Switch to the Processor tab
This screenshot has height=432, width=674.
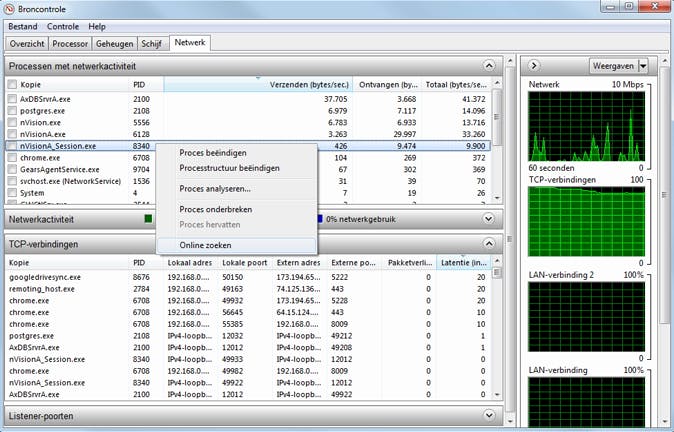click(70, 43)
